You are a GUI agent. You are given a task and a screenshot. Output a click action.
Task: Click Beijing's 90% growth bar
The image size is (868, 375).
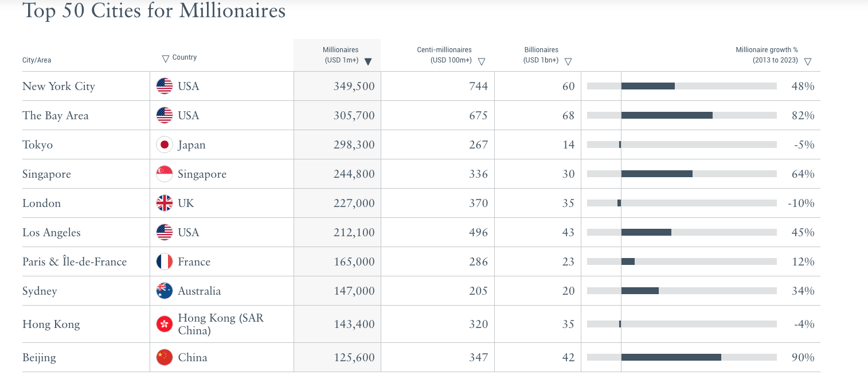[682, 357]
